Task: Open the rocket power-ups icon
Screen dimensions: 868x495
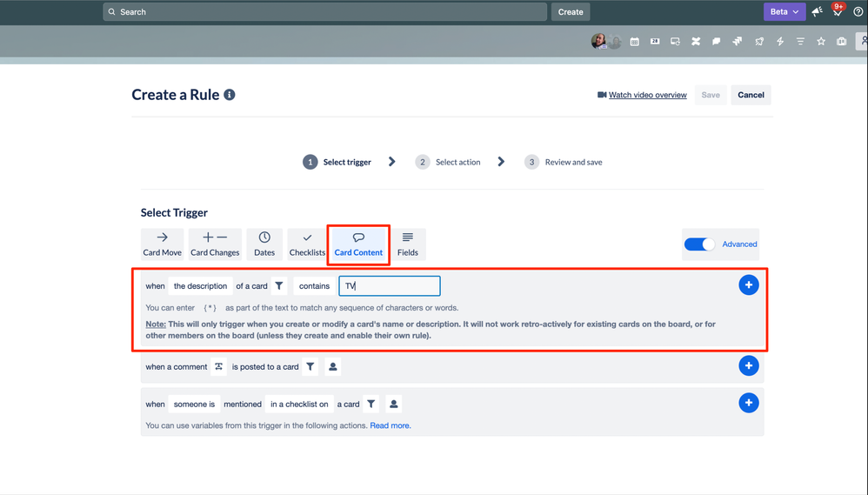Action: [x=759, y=42]
